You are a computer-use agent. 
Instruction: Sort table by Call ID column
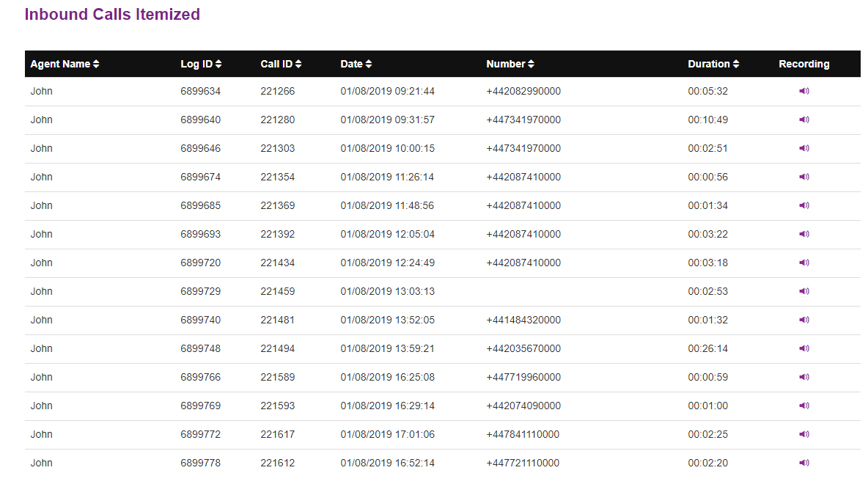[281, 64]
